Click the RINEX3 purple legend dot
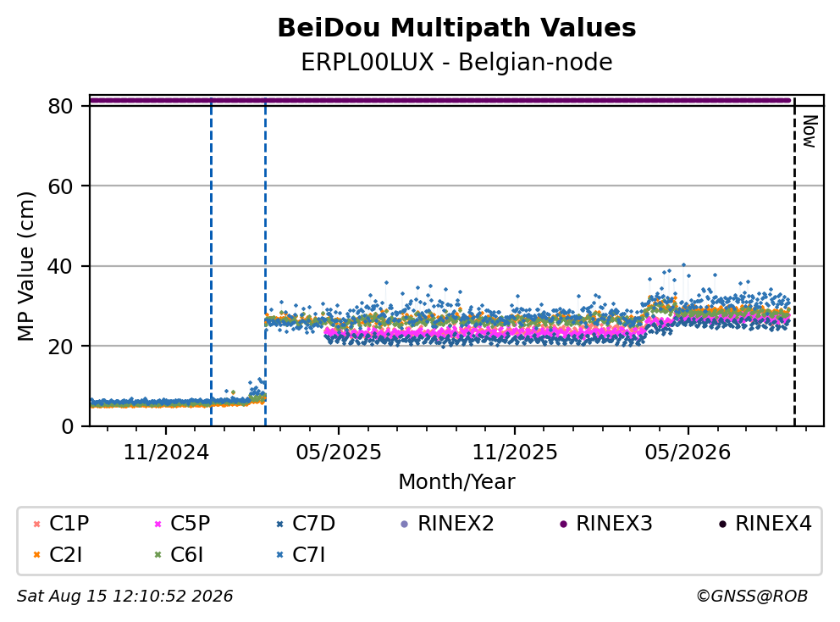 click(x=563, y=524)
